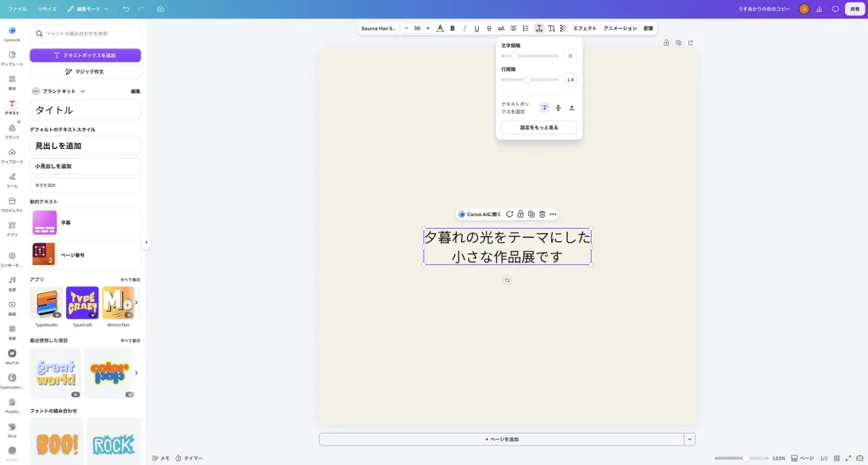Open the ツール (tools) sidebar panel
Image resolution: width=868 pixels, height=465 pixels.
[x=12, y=180]
